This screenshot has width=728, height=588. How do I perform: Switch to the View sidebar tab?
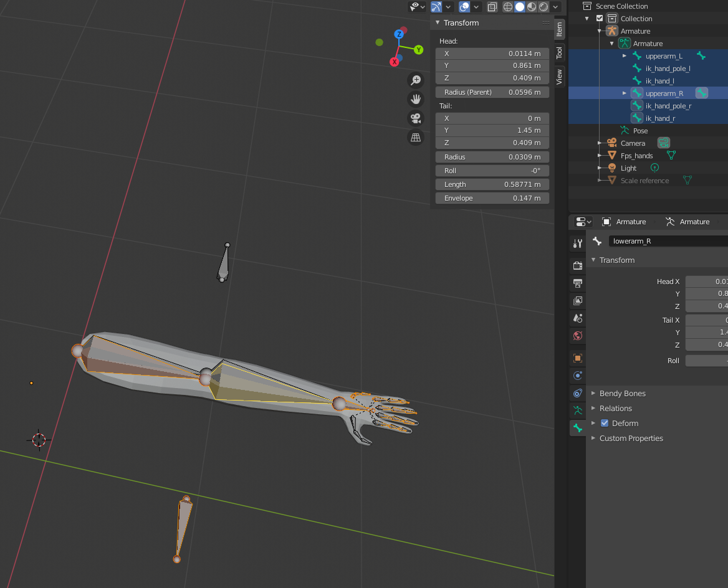(559, 77)
